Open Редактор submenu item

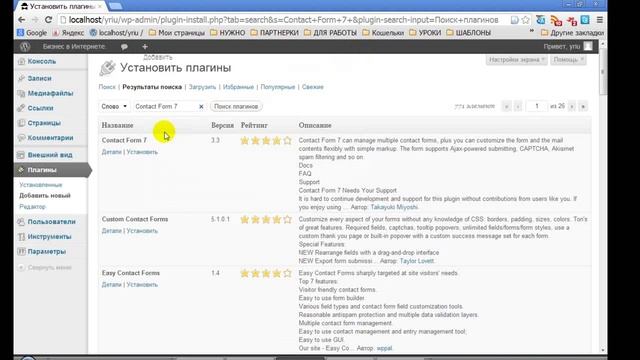click(x=32, y=207)
